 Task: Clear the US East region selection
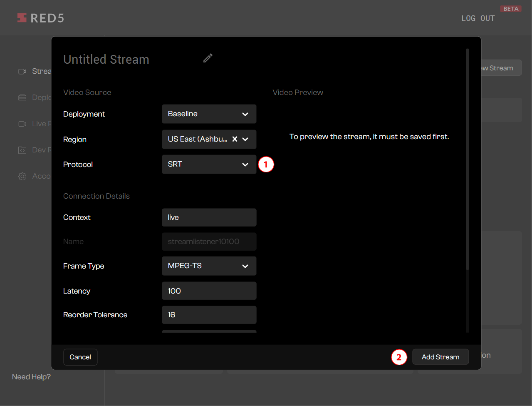[235, 139]
